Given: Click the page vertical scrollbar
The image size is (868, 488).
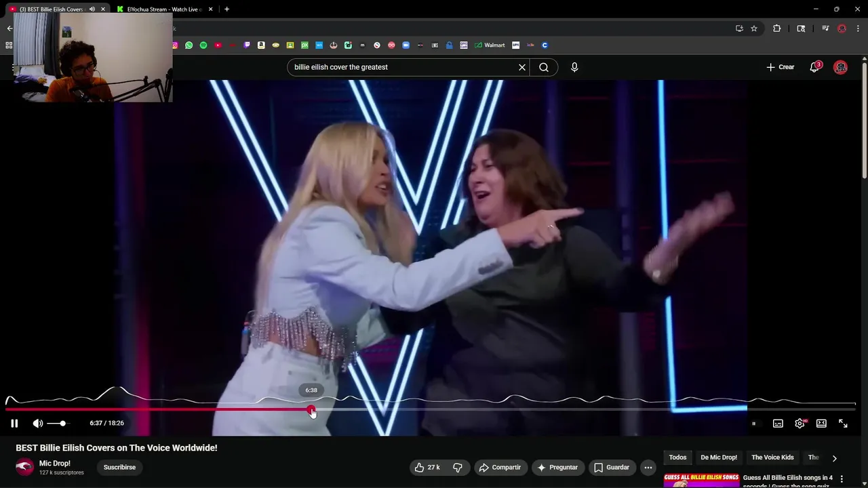Looking at the screenshot, I should point(865,122).
